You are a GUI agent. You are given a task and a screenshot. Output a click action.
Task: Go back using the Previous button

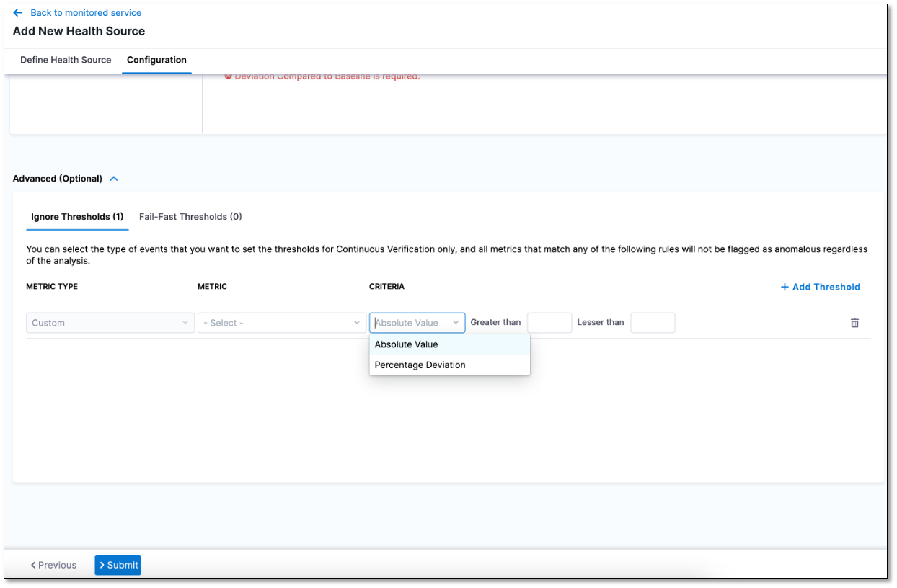[x=53, y=565]
